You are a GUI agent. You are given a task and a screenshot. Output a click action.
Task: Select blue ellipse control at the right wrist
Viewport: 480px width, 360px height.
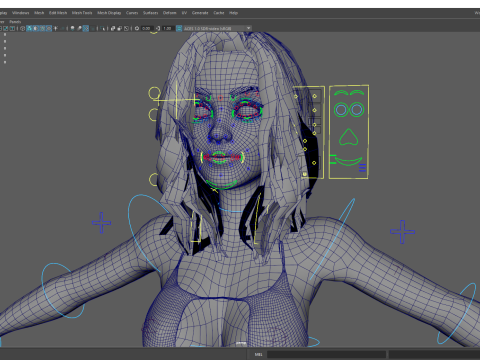[457, 313]
